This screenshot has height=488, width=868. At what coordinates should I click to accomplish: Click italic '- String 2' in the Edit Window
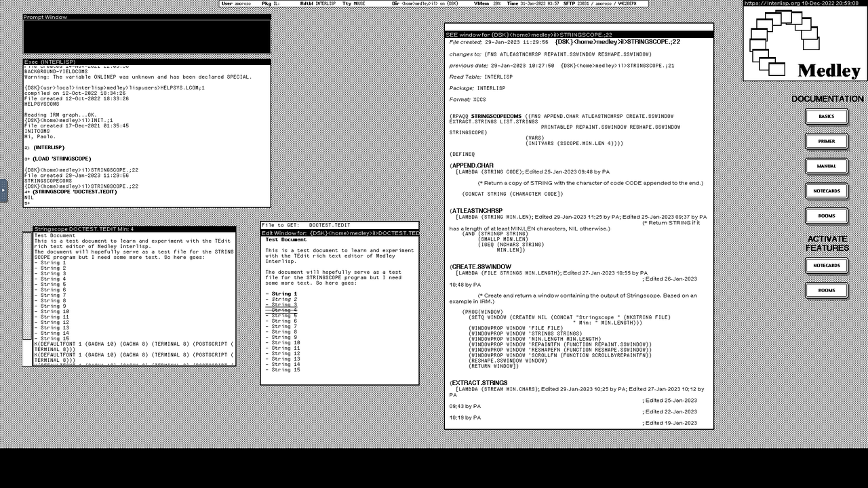click(281, 300)
